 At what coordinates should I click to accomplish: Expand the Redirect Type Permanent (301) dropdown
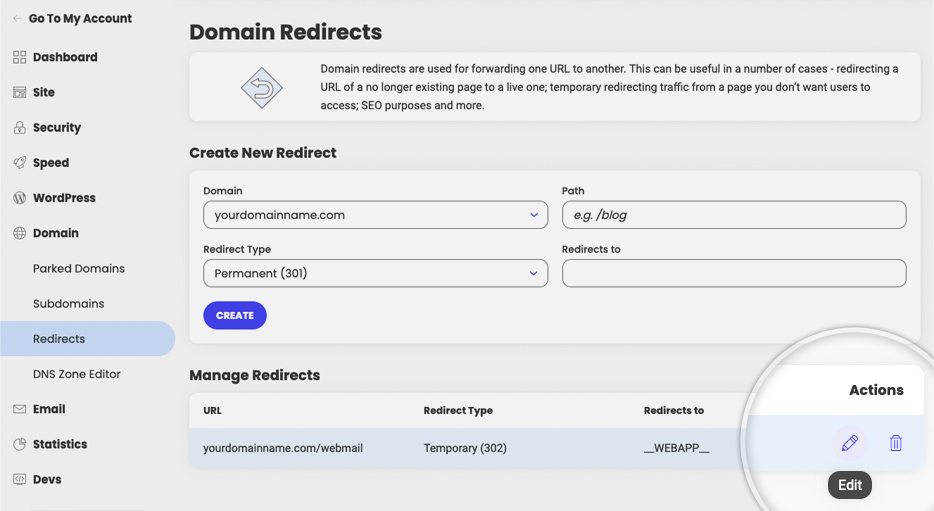[375, 273]
